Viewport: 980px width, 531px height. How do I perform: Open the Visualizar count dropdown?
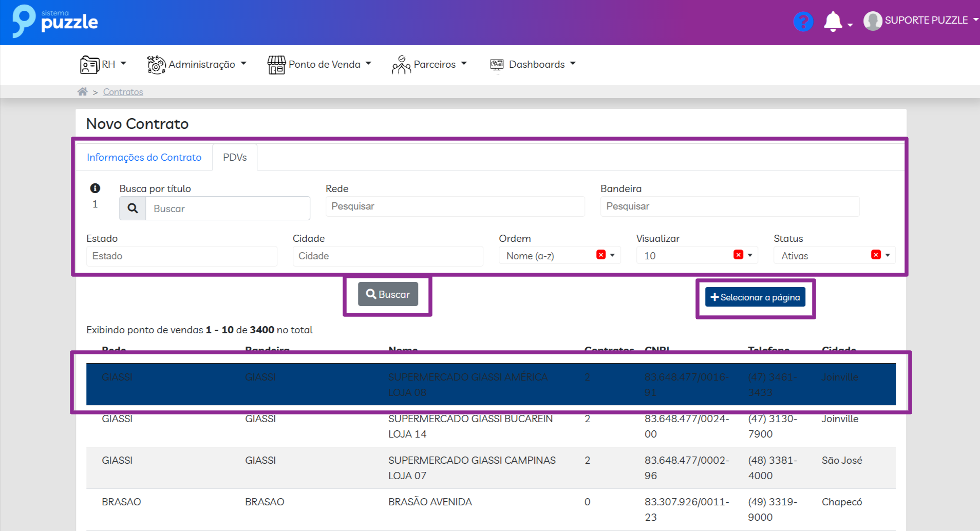tap(750, 255)
